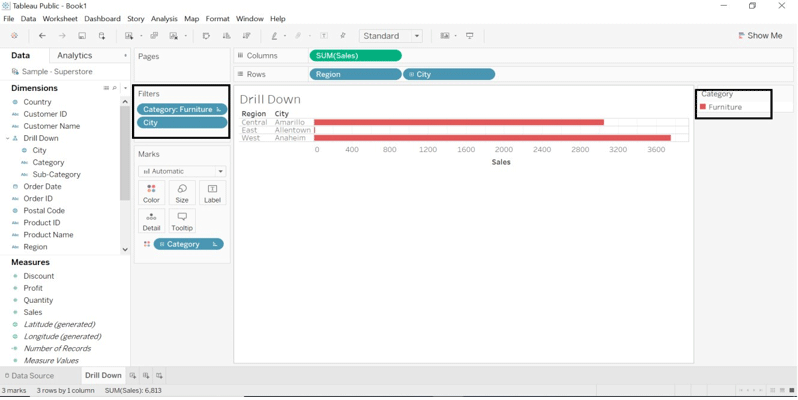Open the New Worksheet dropdown arrow in toolbar
Viewport: 798px width, 400px height.
click(x=141, y=36)
